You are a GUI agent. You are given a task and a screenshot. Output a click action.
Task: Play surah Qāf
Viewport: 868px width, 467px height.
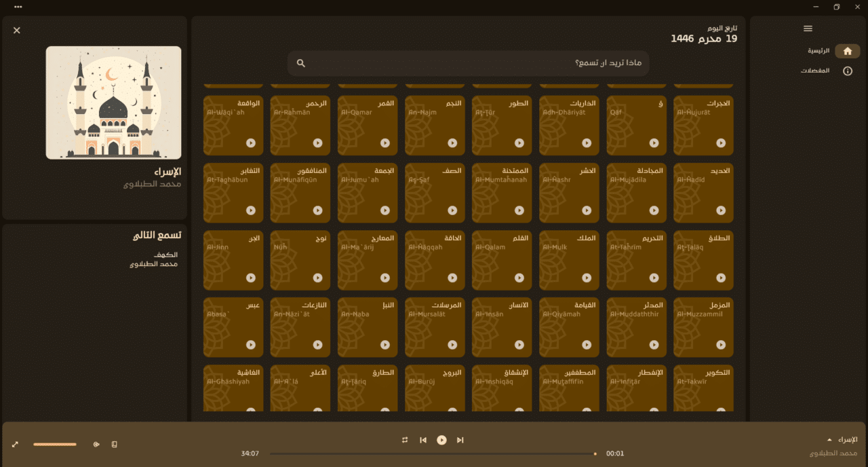click(654, 143)
